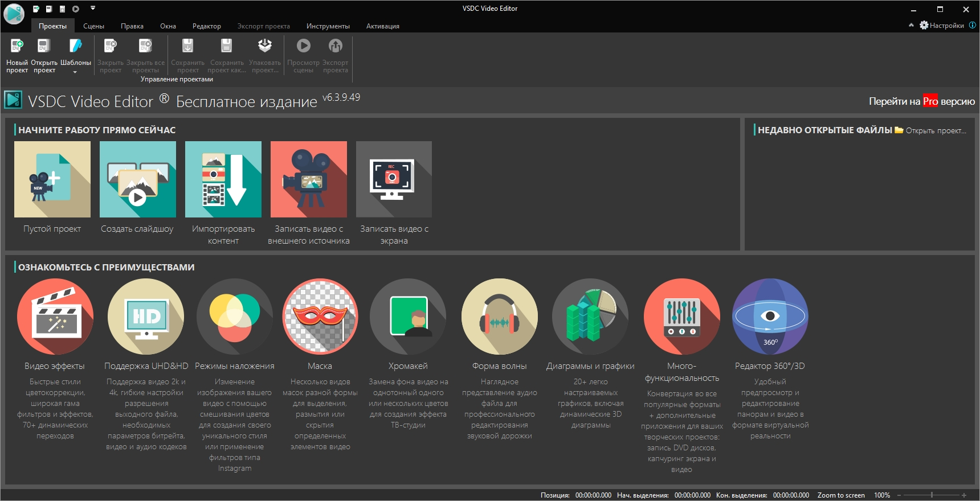This screenshot has width=980, height=501.
Task: Click the Упаковать проект ribbon button
Action: [x=265, y=55]
